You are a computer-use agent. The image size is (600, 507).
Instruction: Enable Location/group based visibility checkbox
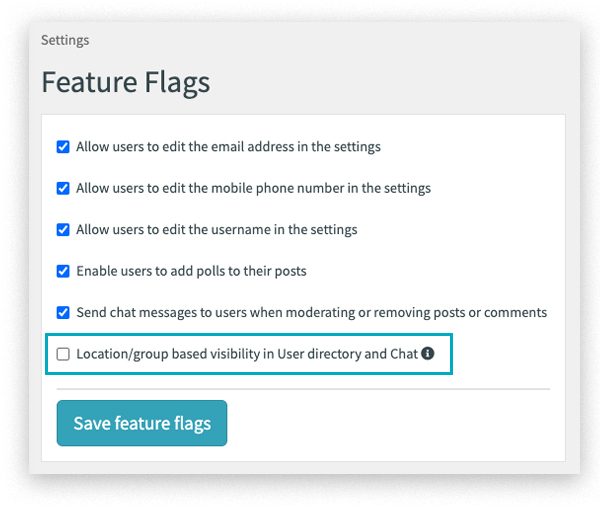click(x=63, y=354)
